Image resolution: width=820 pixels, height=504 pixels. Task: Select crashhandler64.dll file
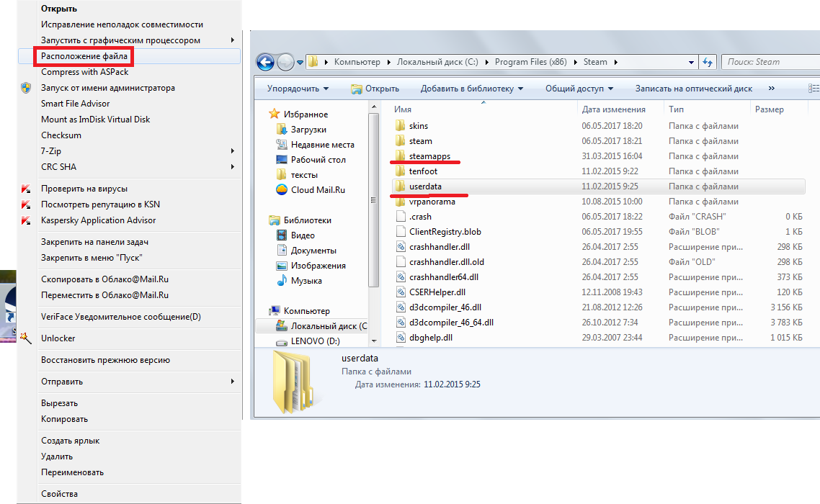(443, 277)
